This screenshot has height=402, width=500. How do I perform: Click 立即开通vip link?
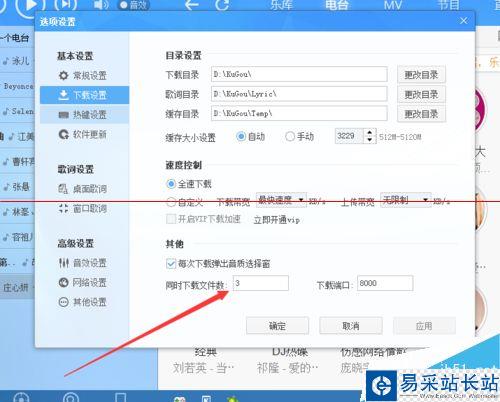coord(277,220)
